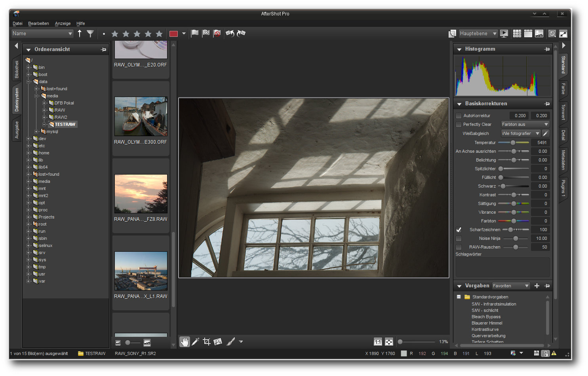588x376 pixels.
Task: Collapse the Standardvorgaben folder
Action: [x=459, y=297]
